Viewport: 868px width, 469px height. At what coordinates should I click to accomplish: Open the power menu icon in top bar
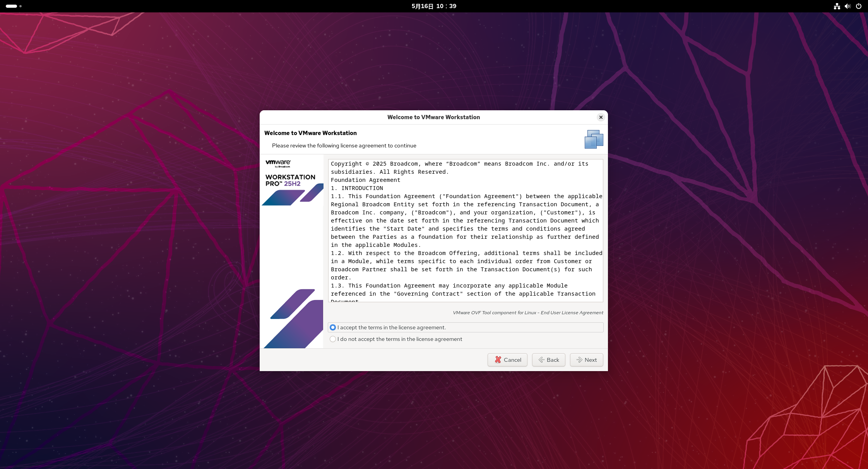coord(858,6)
